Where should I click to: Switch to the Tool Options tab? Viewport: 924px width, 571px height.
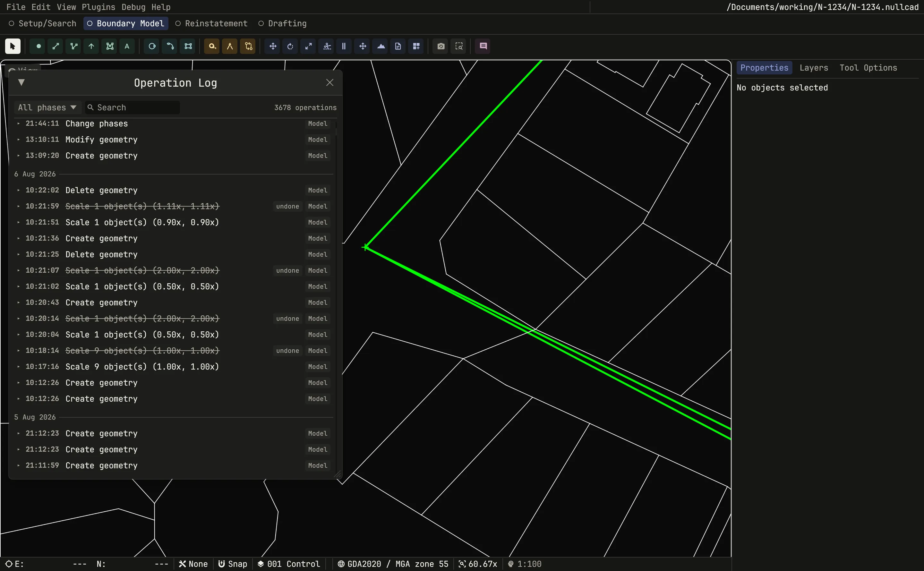[868, 68]
